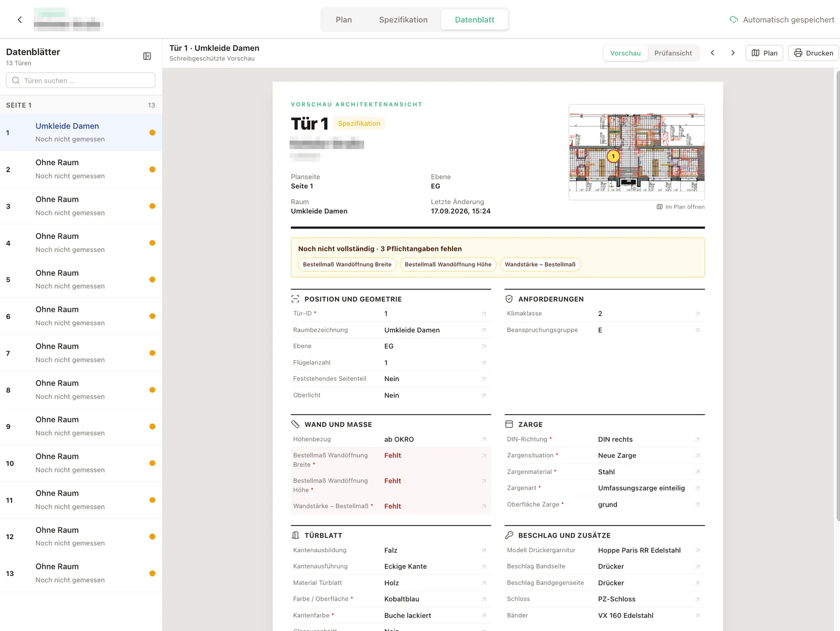Click the jump arrow in the Klimaklasse row
840x631 pixels.
tap(697, 314)
